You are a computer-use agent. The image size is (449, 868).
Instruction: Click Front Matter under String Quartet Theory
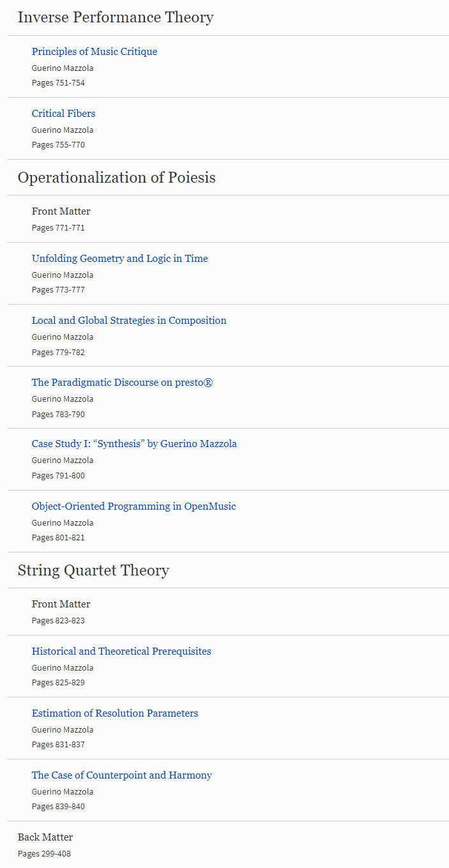[x=61, y=604]
